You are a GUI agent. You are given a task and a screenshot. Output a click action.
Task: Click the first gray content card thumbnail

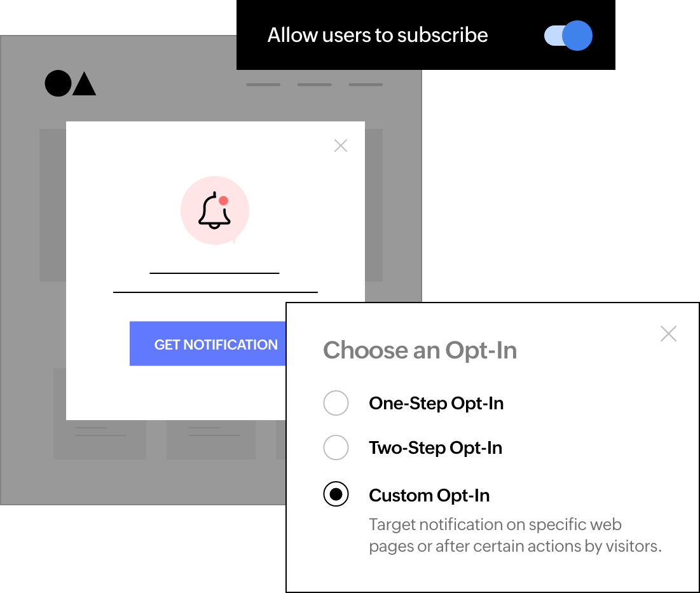(x=100, y=440)
